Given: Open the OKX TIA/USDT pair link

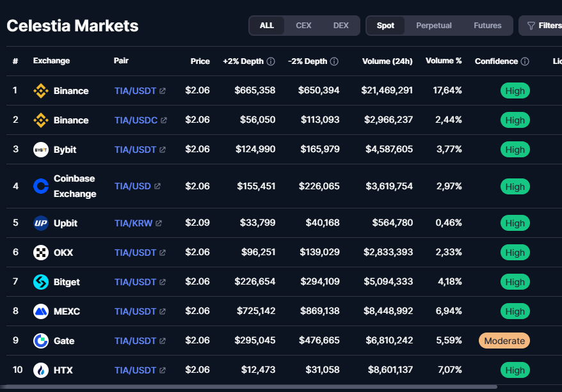Looking at the screenshot, I should (135, 253).
